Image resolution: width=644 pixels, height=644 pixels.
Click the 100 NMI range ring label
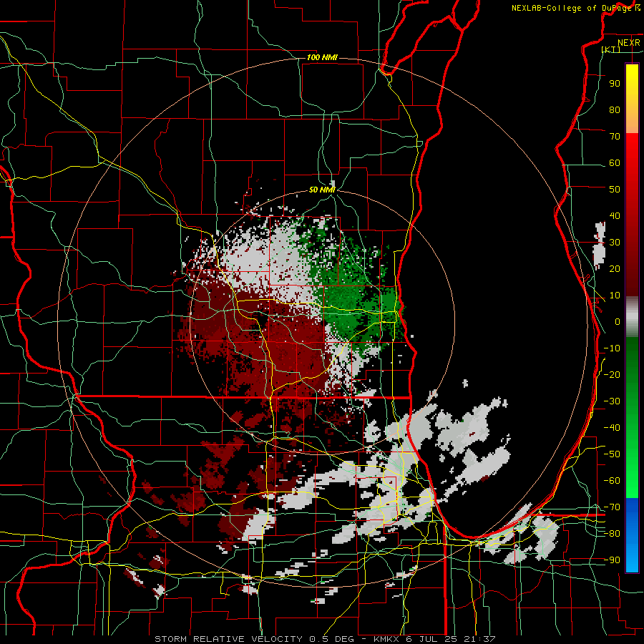(x=322, y=57)
